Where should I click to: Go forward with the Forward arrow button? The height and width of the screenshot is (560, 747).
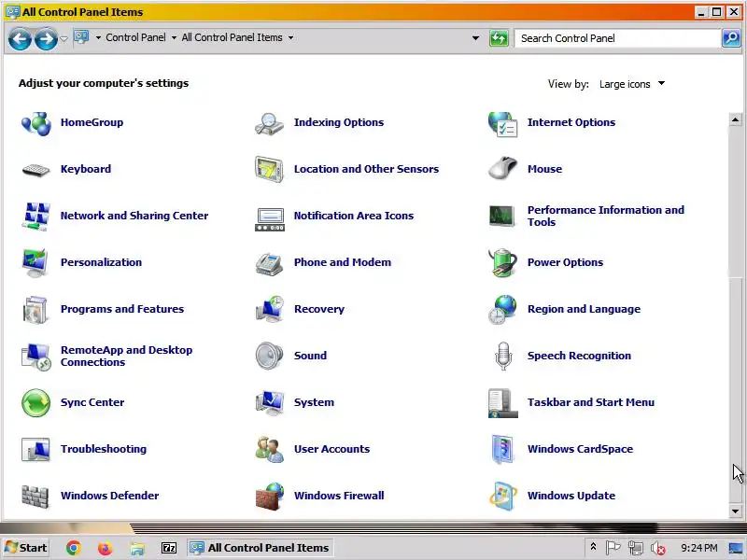tap(46, 38)
